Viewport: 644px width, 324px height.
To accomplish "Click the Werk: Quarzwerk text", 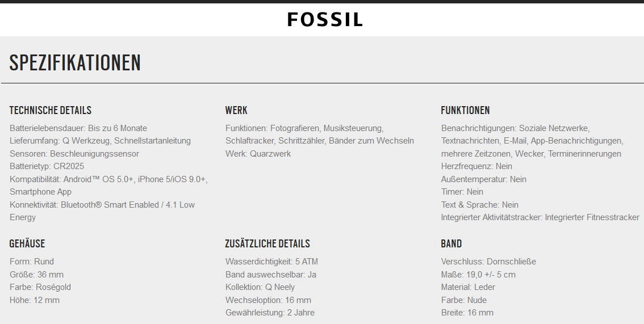I will tap(258, 154).
